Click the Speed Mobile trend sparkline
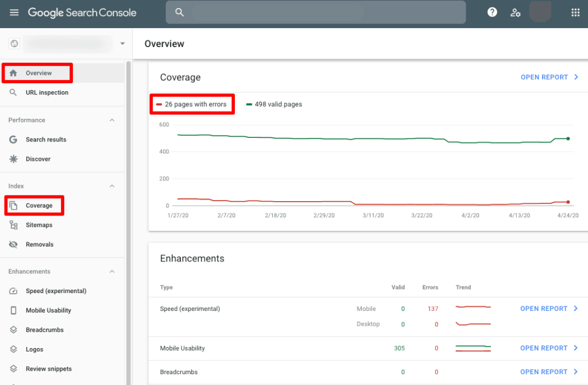 click(x=473, y=307)
